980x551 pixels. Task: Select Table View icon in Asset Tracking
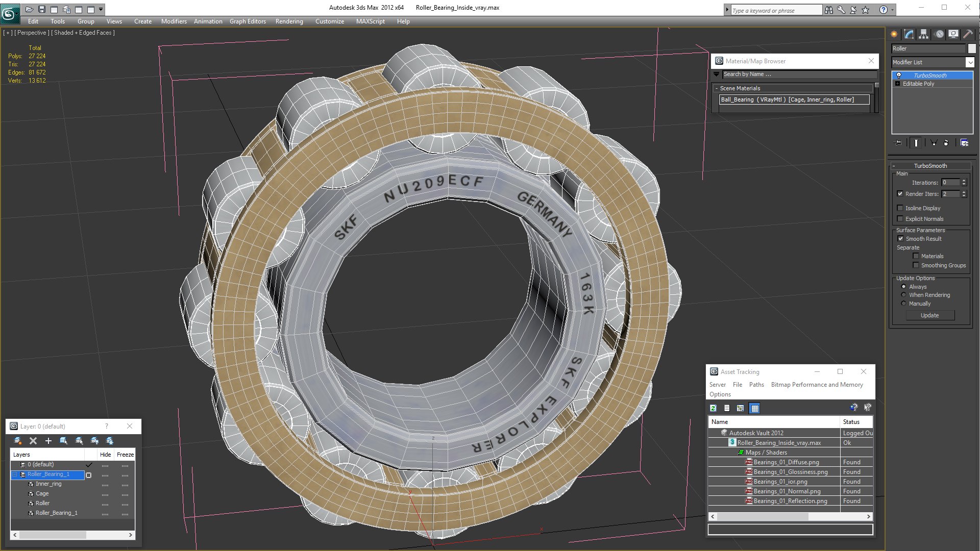point(755,408)
